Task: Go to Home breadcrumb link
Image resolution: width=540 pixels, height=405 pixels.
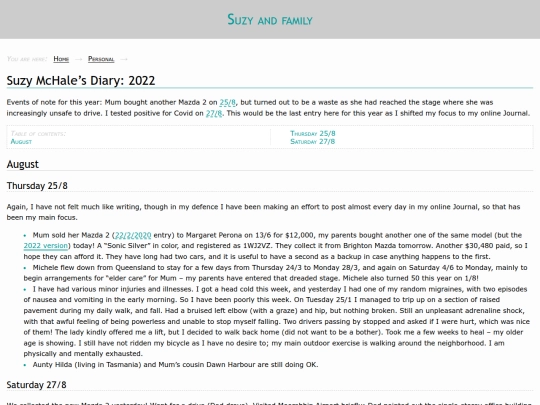Action: pyautogui.click(x=61, y=59)
